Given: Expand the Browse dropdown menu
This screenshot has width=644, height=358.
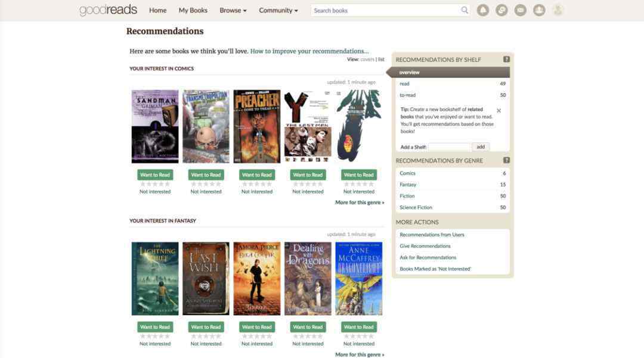Looking at the screenshot, I should [233, 10].
